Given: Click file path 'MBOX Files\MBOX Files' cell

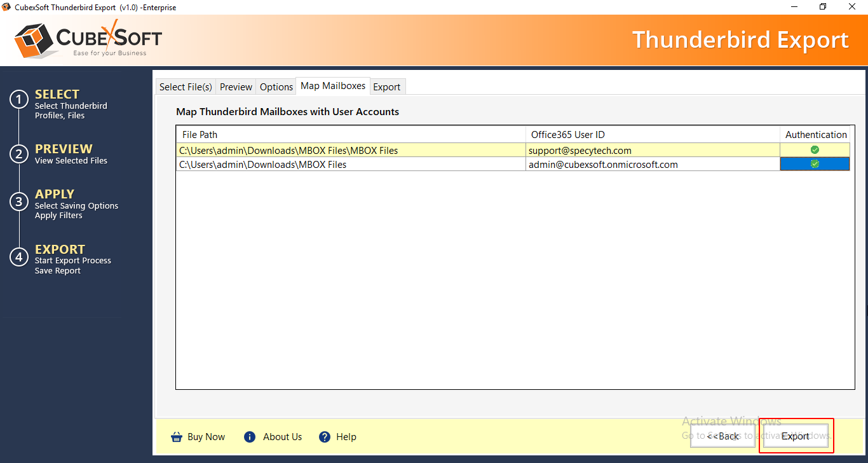Looking at the screenshot, I should pos(351,151).
